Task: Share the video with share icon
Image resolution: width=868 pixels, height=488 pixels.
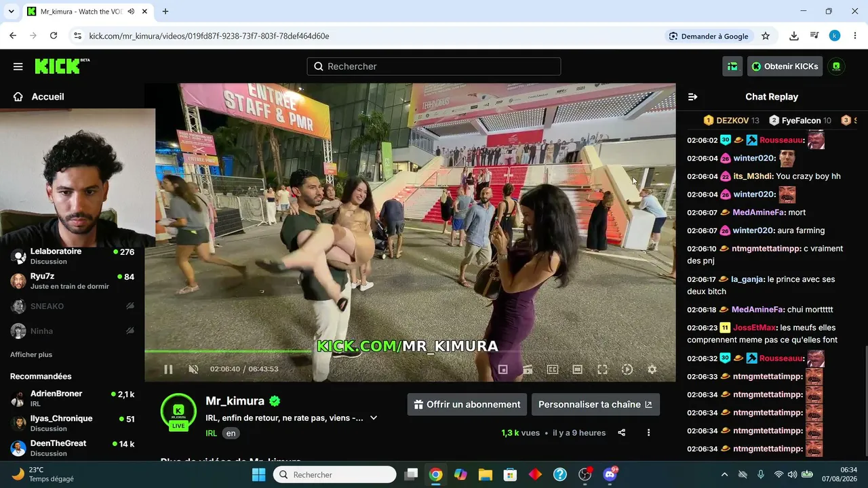Action: (622, 432)
